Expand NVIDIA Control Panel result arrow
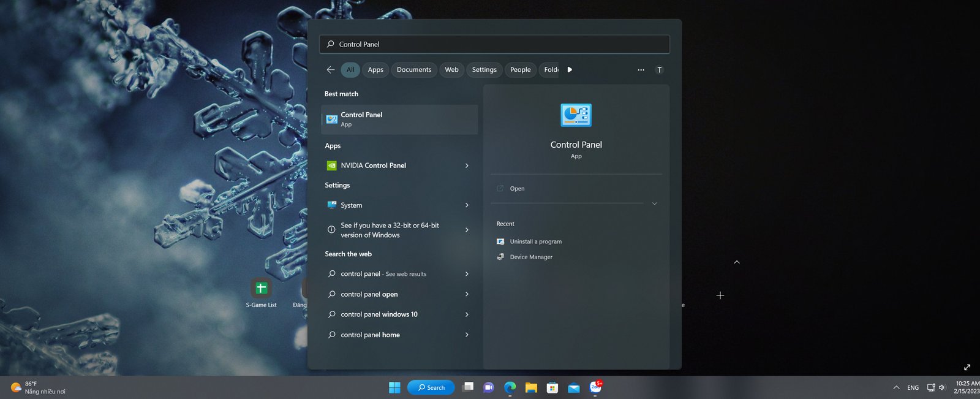The height and width of the screenshot is (399, 980). pyautogui.click(x=467, y=165)
